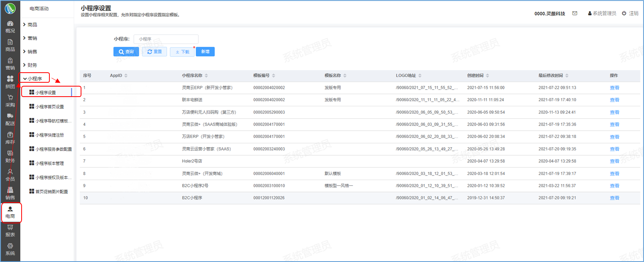Click the 采购 purchasing cart icon

(10, 100)
